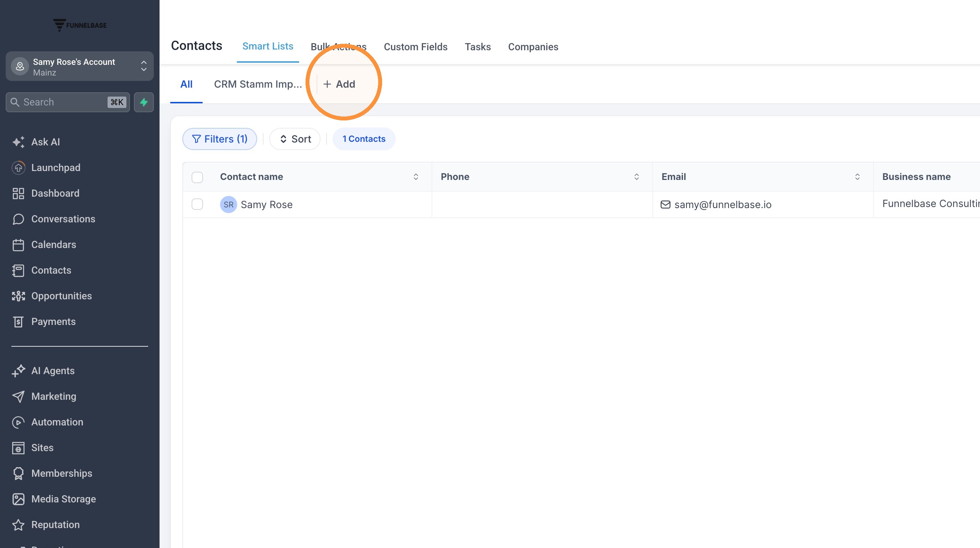
Task: Expand the Samy Rose's Account switcher
Action: (x=80, y=66)
